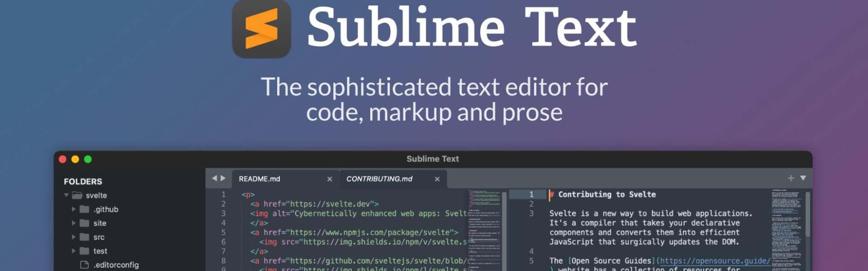Select the test folder label
The height and width of the screenshot is (271, 868).
pyautogui.click(x=100, y=251)
